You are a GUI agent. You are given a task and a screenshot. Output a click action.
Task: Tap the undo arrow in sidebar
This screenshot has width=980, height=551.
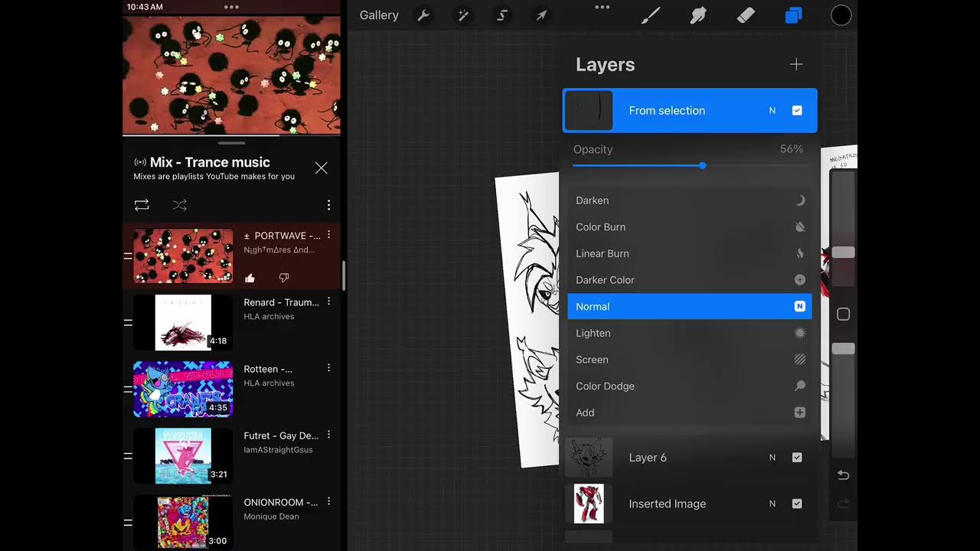(843, 475)
